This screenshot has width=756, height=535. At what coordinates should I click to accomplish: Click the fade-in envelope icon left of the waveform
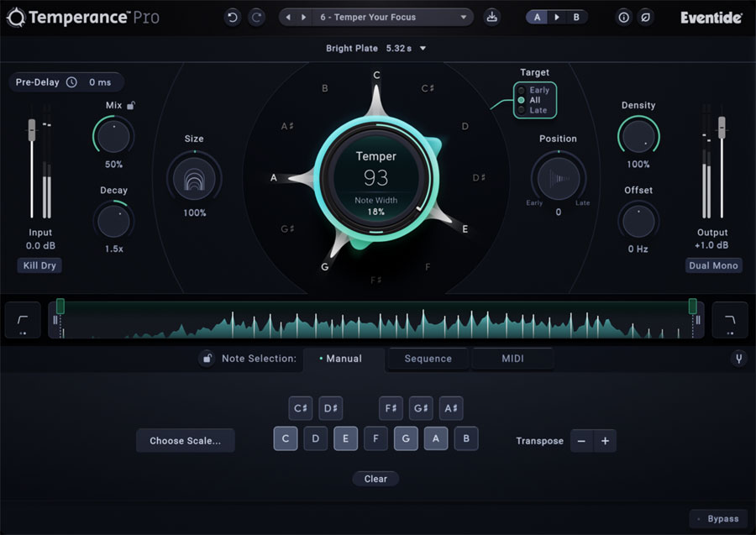pos(22,320)
